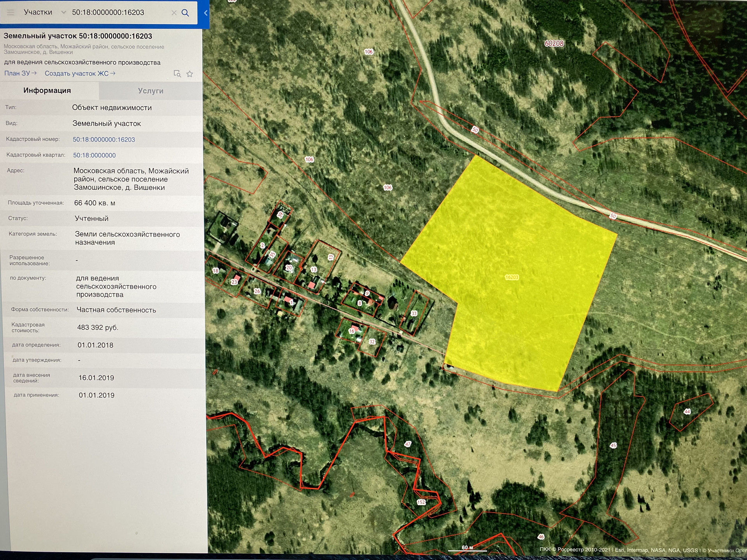Click the magnifier search icon
This screenshot has width=747, height=560.
click(x=186, y=13)
